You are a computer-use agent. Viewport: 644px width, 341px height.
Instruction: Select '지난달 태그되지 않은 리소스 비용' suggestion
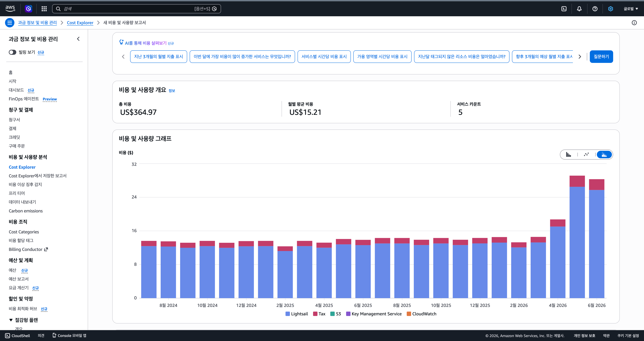(462, 56)
